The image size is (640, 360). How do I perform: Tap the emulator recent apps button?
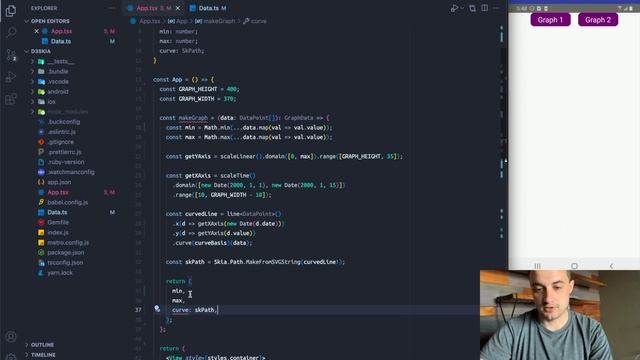point(537,266)
